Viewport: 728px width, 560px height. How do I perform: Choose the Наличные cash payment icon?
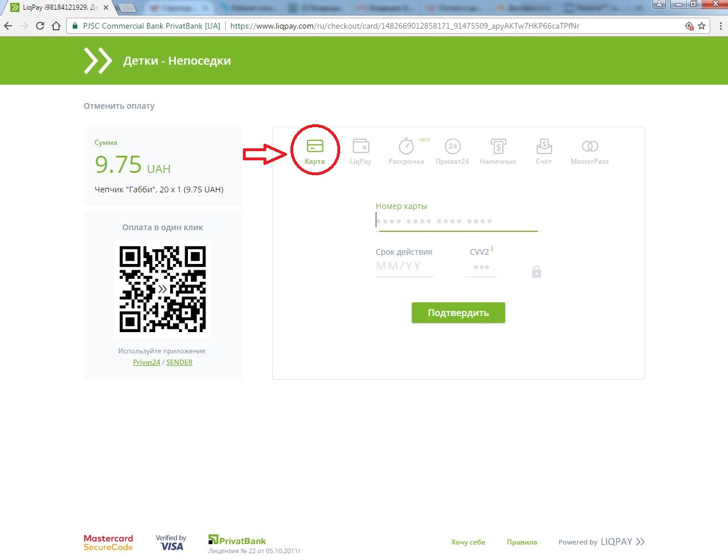point(498,149)
